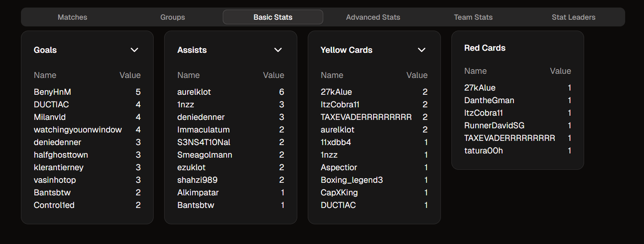Click the Value column header in Goals
644x244 pixels.
(x=130, y=75)
